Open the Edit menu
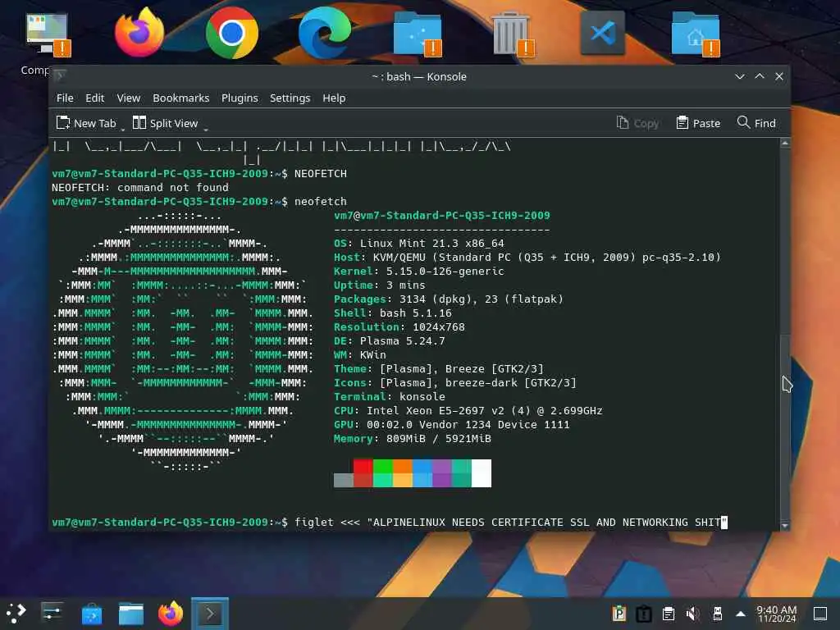Screen dimensions: 840x630 pos(95,98)
